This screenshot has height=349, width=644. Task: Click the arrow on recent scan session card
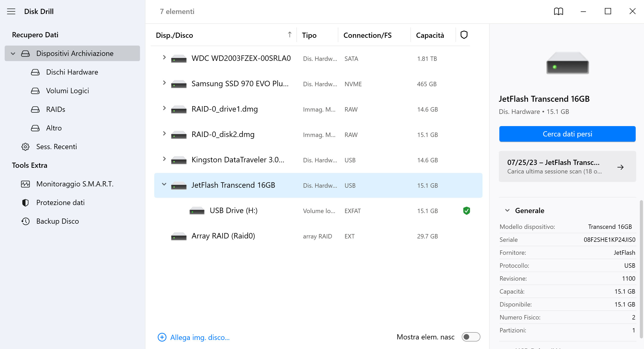pyautogui.click(x=620, y=167)
